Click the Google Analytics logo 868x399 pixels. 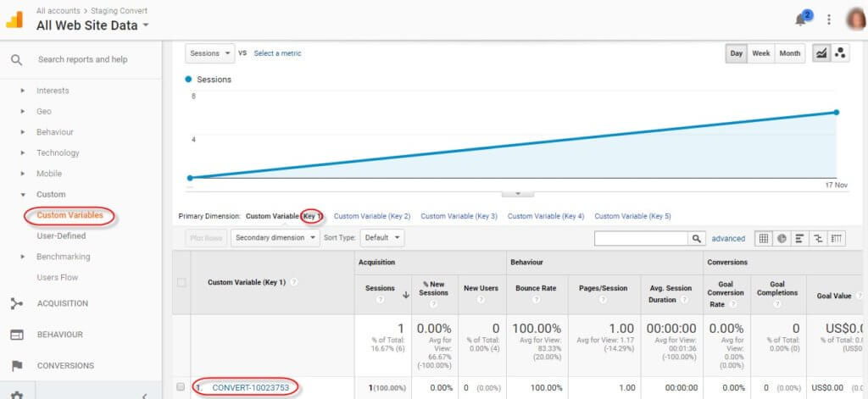coord(15,19)
